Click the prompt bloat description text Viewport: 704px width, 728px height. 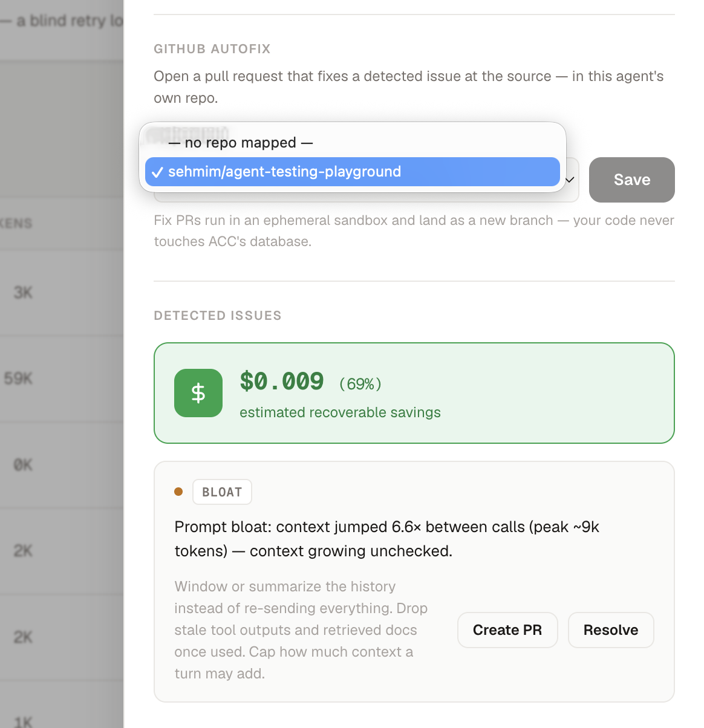click(x=386, y=539)
